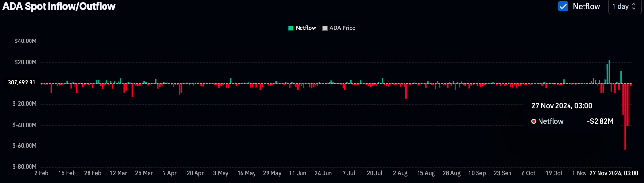The image size is (644, 183).
Task: Select the deepest red outflow bar
Action: pyautogui.click(x=625, y=116)
